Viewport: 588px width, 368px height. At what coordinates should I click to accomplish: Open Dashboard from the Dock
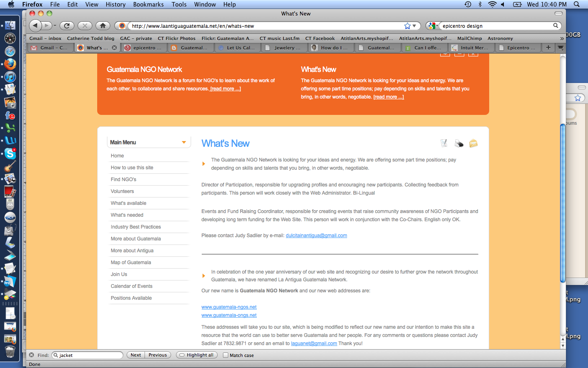pos(10,38)
